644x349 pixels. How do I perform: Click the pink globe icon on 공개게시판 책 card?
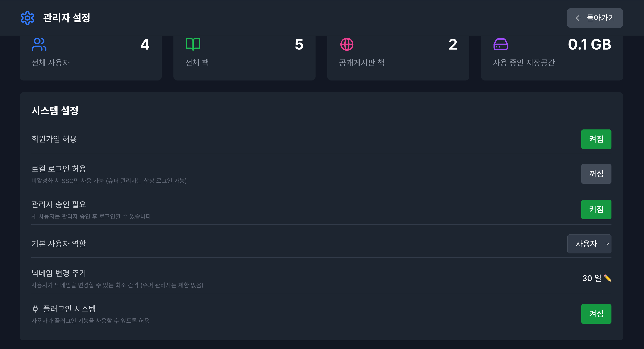(x=346, y=44)
